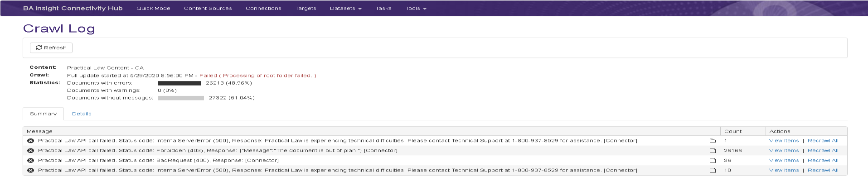Image resolution: width=868 pixels, height=181 pixels.
Task: Recrawl All for the BadRequest (400) row
Action: [823, 161]
